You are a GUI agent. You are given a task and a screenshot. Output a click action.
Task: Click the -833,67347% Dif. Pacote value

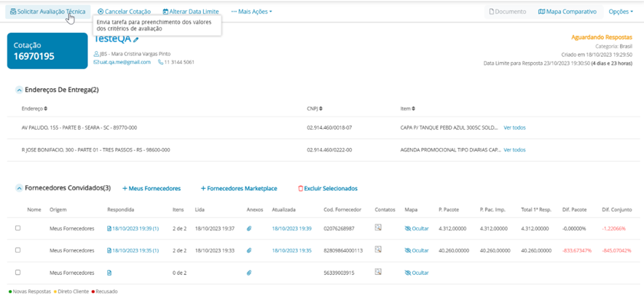tap(577, 251)
